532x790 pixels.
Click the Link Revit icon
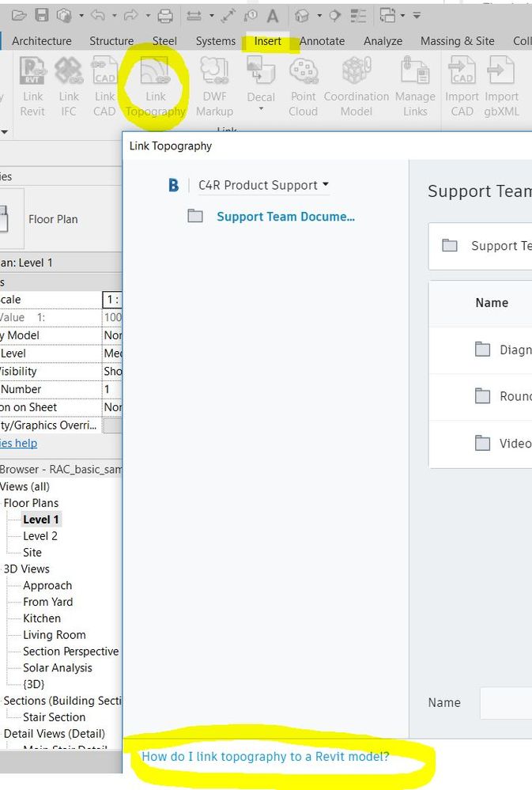click(x=32, y=73)
